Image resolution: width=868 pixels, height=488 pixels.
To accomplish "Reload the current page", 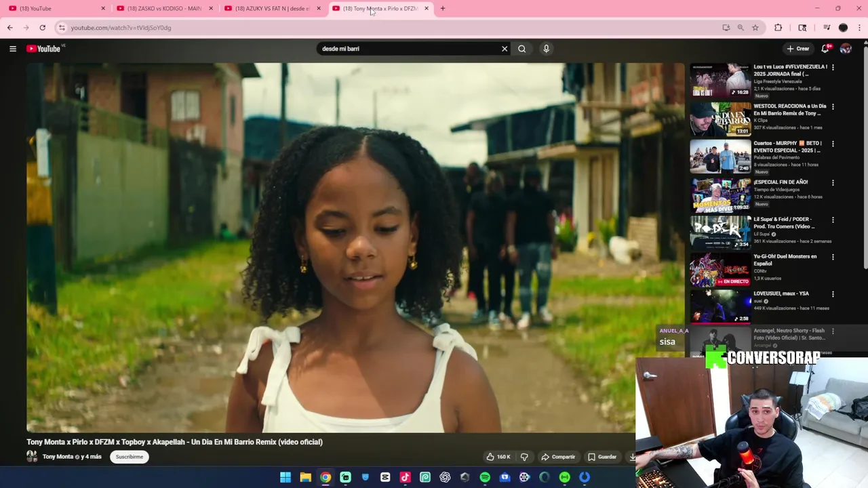I will 42,28.
